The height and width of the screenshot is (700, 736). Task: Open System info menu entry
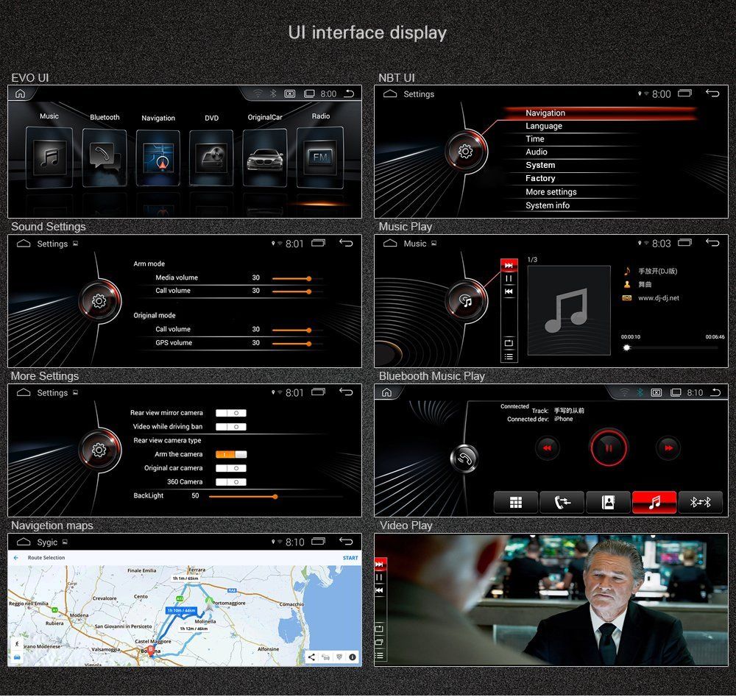click(548, 205)
